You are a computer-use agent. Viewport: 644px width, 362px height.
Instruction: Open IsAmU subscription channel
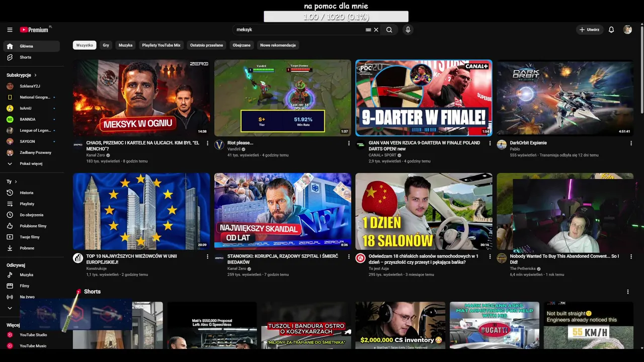click(31, 108)
